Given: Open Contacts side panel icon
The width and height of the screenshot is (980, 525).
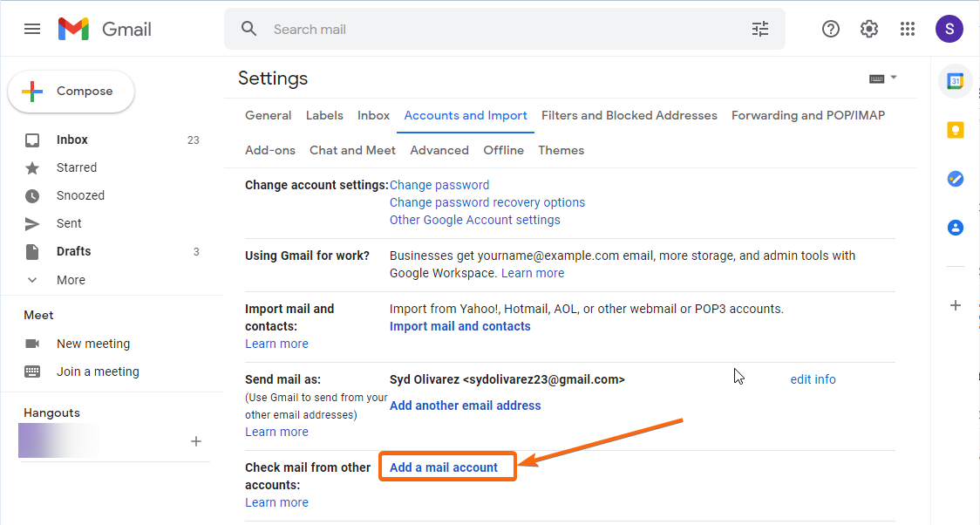Looking at the screenshot, I should (955, 228).
